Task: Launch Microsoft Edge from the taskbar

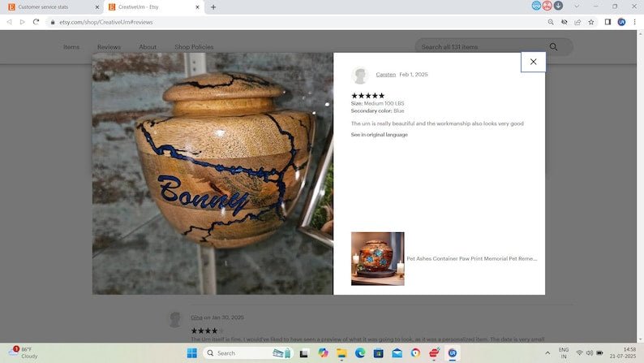Action: point(360,353)
